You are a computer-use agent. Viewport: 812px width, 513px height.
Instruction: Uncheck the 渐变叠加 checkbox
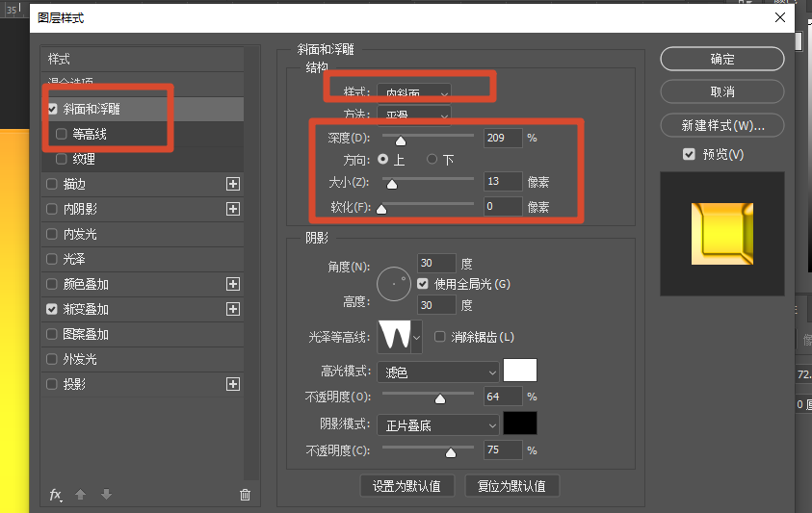click(x=52, y=309)
